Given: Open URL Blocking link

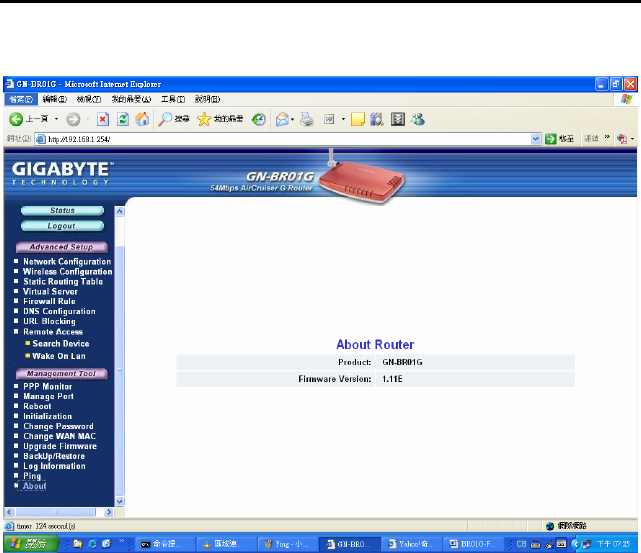Looking at the screenshot, I should coord(49,321).
